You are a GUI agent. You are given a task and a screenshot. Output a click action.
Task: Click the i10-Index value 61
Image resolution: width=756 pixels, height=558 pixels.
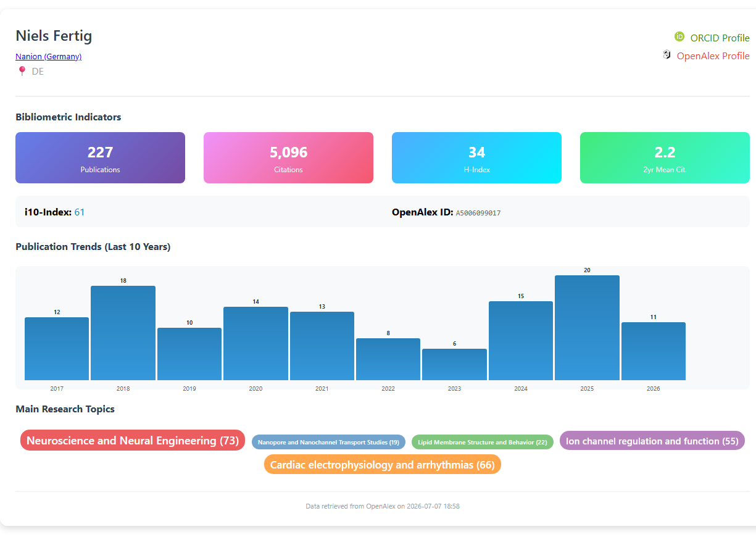[80, 212]
